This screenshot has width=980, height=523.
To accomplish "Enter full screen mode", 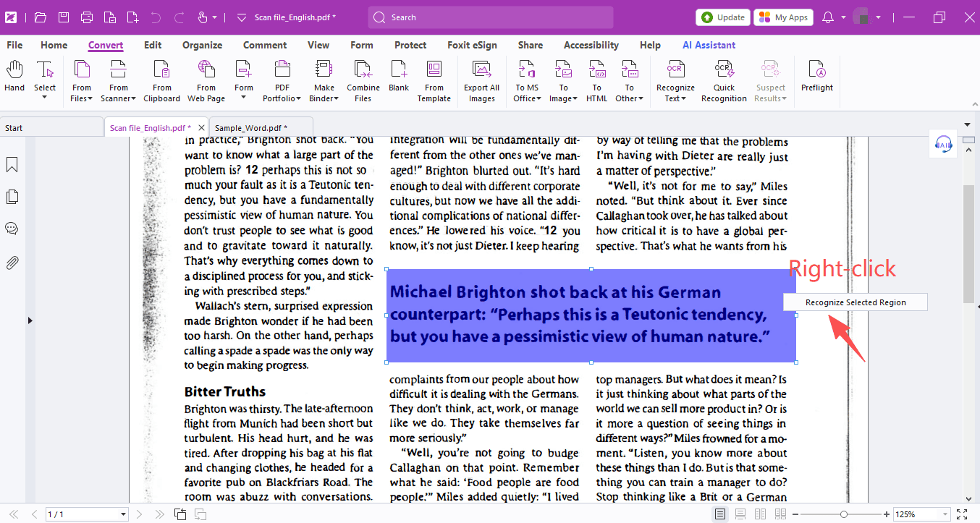I will [x=962, y=514].
